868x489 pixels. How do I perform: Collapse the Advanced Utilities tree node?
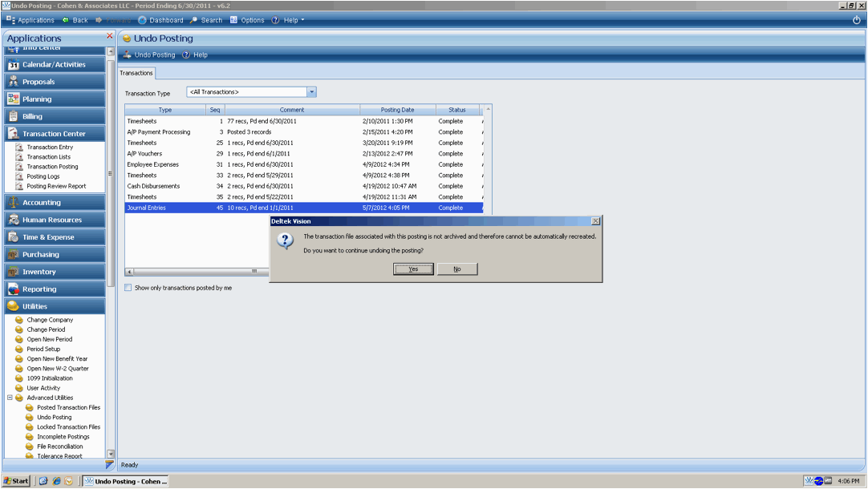coord(10,398)
